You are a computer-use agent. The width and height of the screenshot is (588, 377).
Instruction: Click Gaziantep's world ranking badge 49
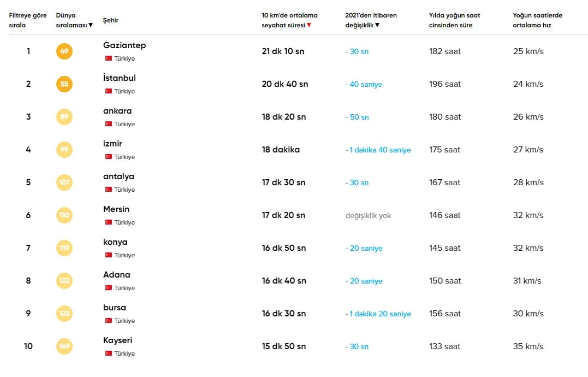pos(64,51)
